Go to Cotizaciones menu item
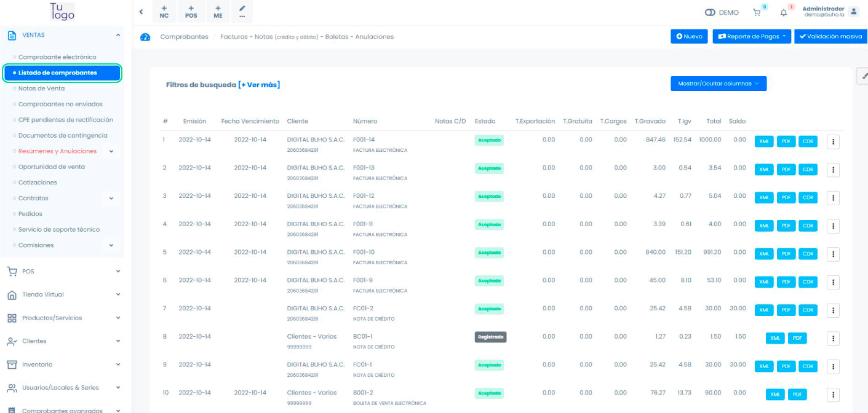The height and width of the screenshot is (413, 868). [38, 183]
